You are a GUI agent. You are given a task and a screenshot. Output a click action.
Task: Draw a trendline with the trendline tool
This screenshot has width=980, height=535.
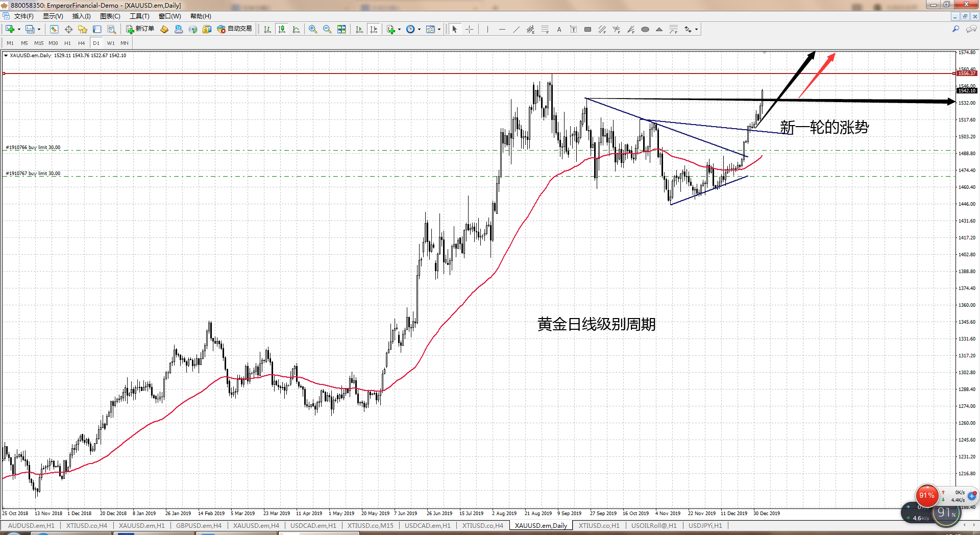517,29
